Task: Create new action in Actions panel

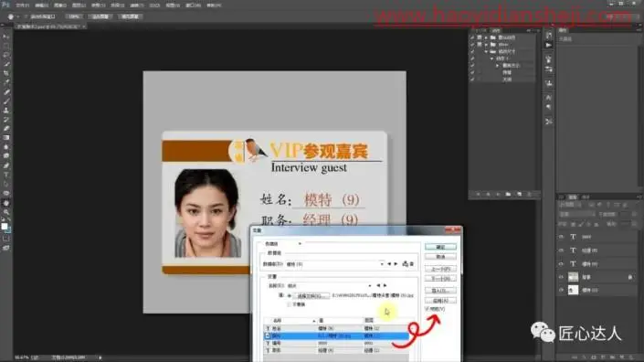Action: 519,194
